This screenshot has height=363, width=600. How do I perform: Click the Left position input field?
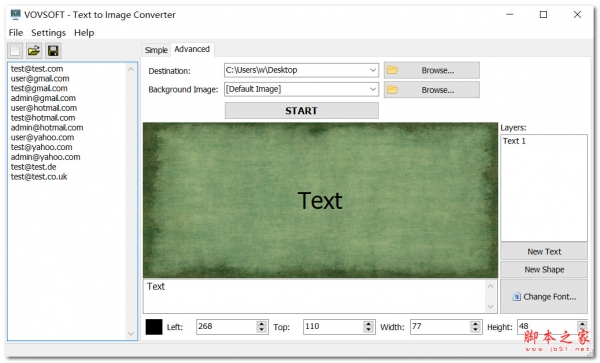(227, 327)
